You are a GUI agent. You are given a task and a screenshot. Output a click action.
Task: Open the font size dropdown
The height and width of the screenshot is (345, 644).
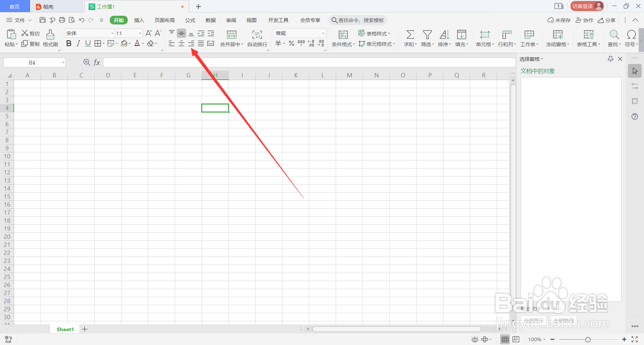tap(140, 33)
